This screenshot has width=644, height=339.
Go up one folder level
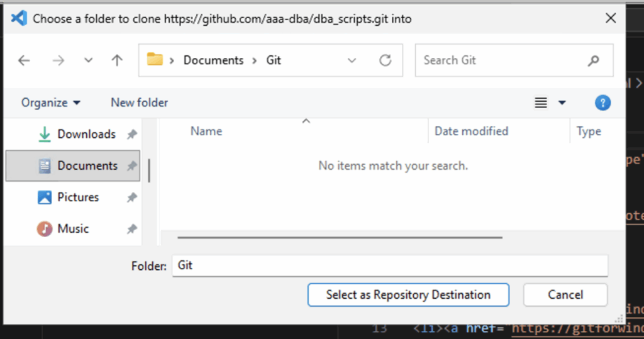point(117,60)
